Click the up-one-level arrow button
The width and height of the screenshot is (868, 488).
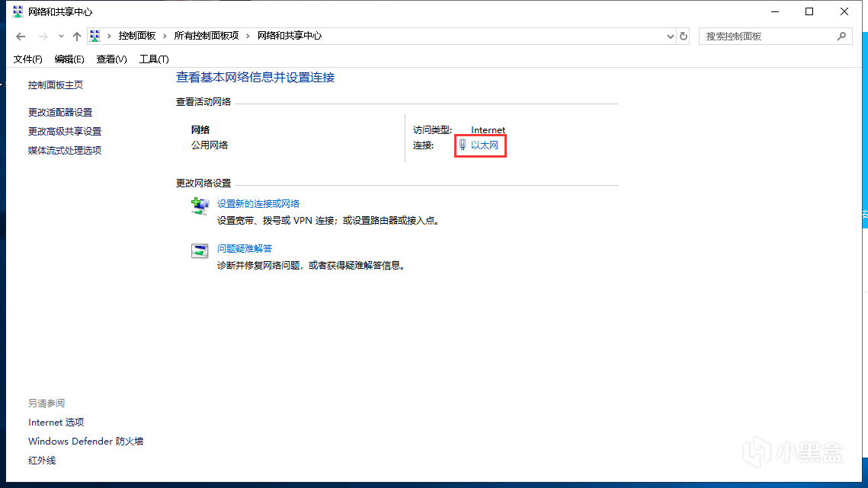pos(76,36)
